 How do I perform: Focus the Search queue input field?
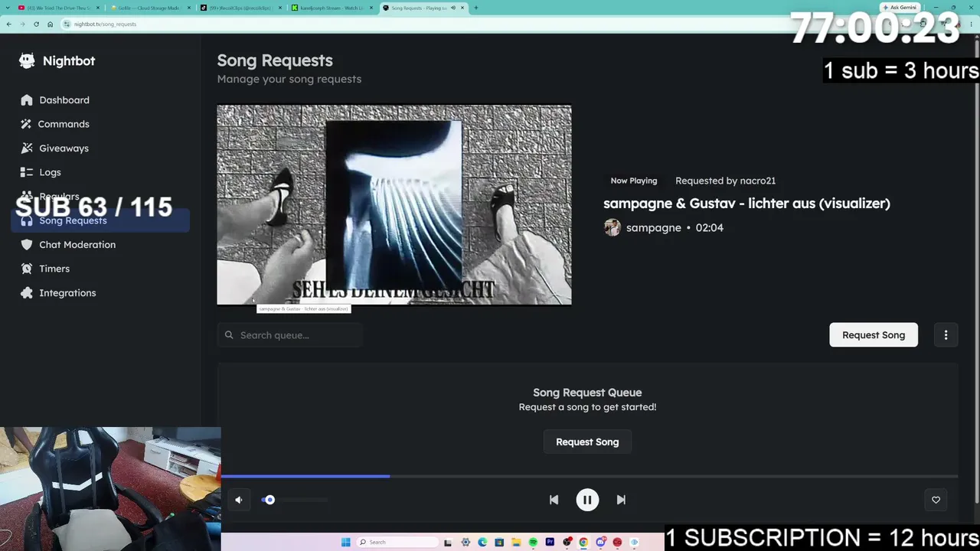pyautogui.click(x=289, y=335)
